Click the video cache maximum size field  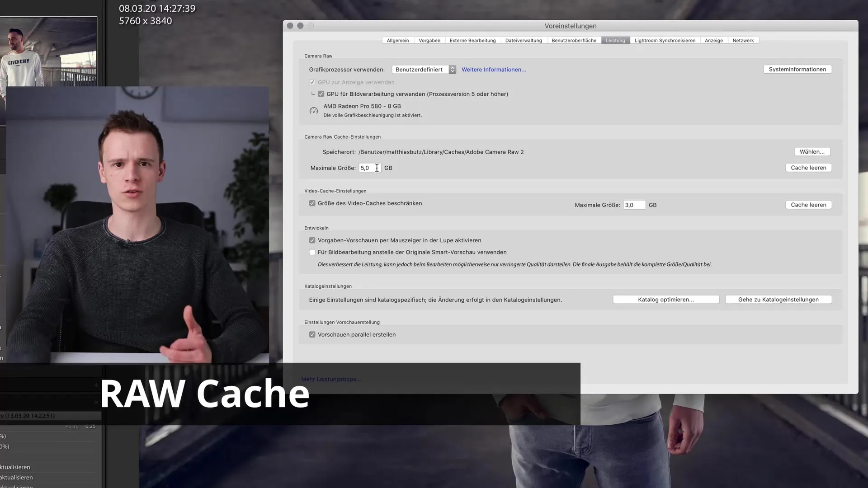pos(634,205)
